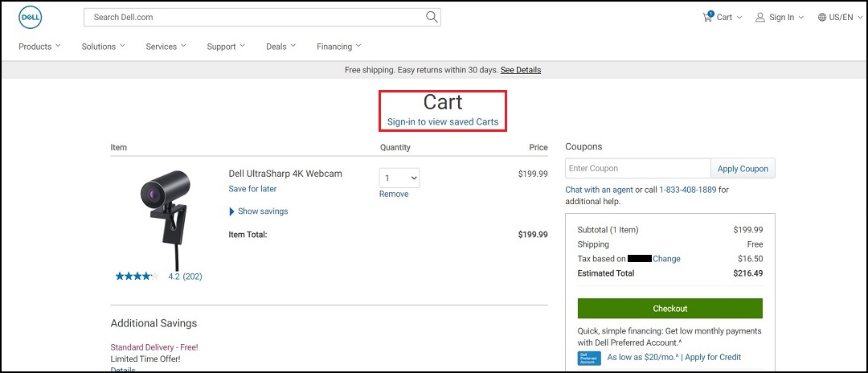Remove the webcam from the cart

point(394,195)
